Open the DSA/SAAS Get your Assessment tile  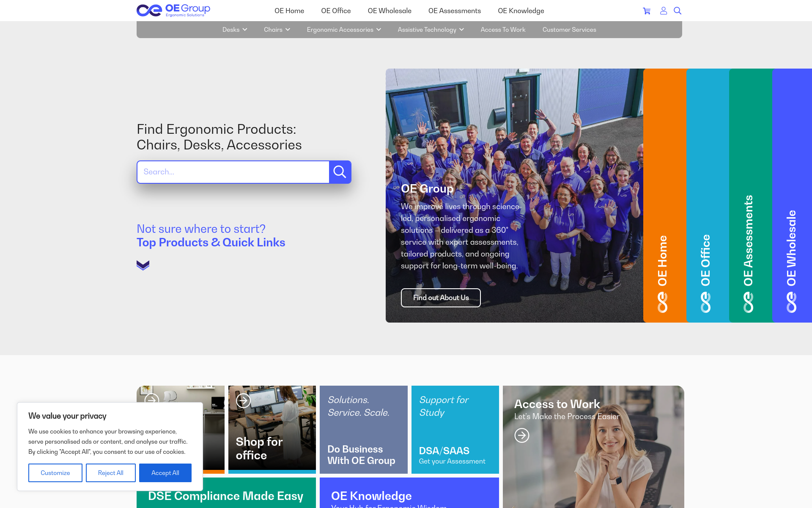[455, 429]
